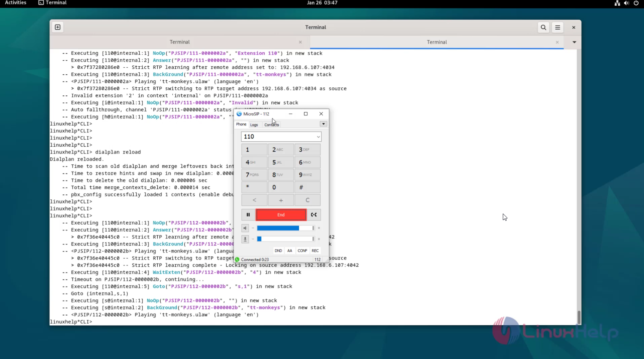The width and height of the screenshot is (644, 359).
Task: Dial digit 7 PQRS on keypad
Action: pos(254,175)
